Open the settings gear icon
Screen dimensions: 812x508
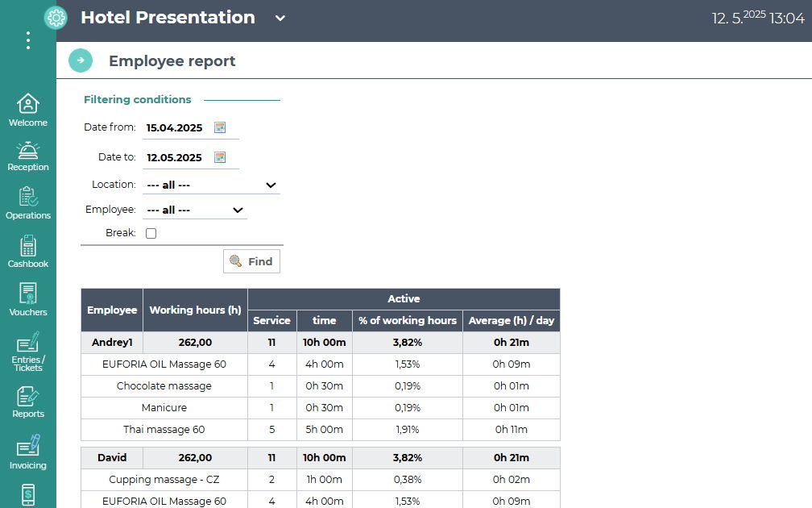tap(56, 18)
